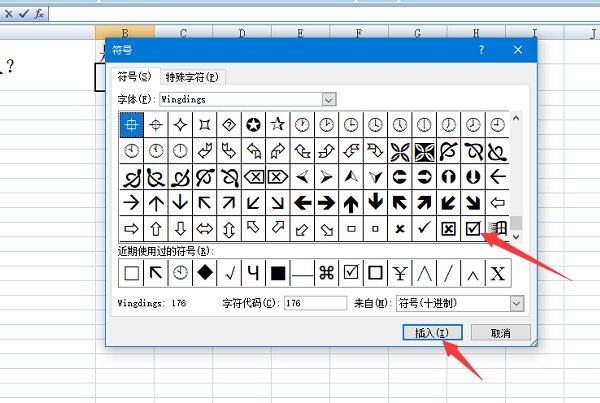Image resolution: width=600 pixels, height=403 pixels.
Task: Choose the yen sign from recently used symbols
Action: click(400, 272)
